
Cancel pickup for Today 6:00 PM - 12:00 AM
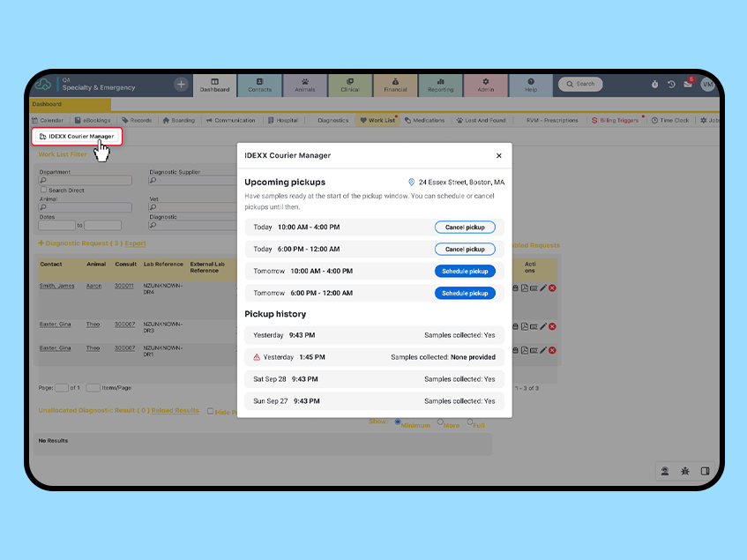pos(465,249)
